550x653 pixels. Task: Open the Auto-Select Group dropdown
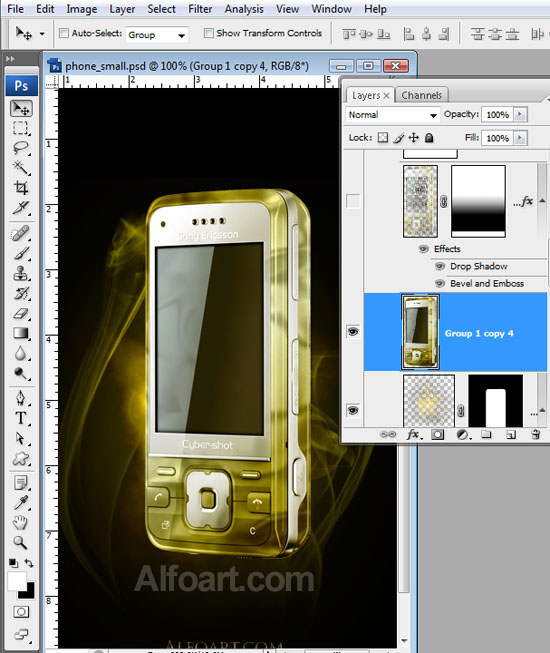point(157,35)
